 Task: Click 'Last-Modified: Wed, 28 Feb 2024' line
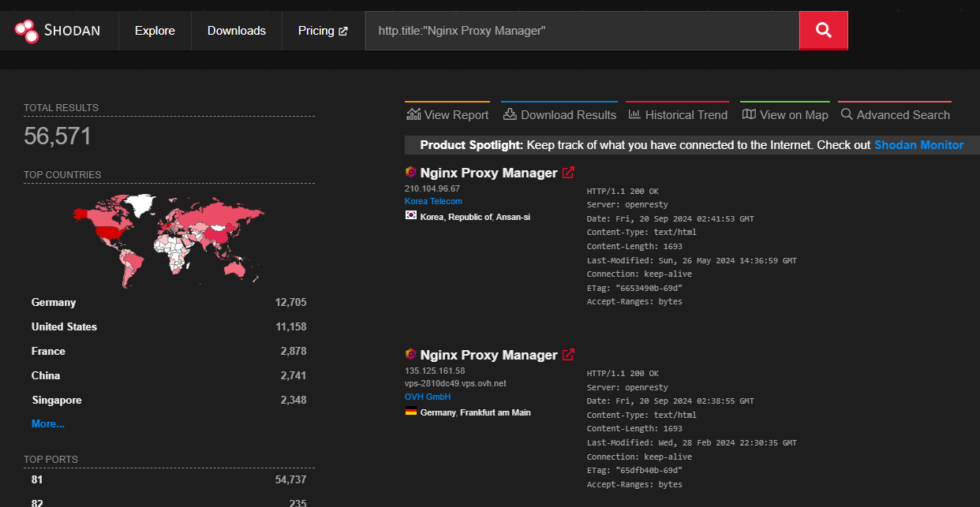(x=692, y=442)
